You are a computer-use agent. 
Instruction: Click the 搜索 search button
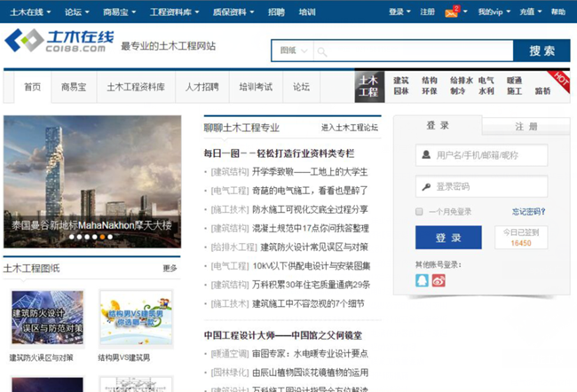(x=541, y=51)
